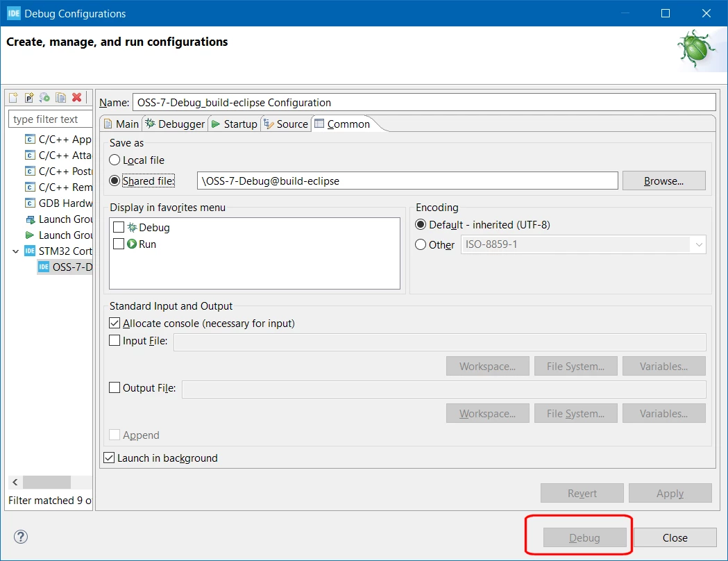Click the Close button at bottom
The height and width of the screenshot is (561, 728).
(675, 537)
